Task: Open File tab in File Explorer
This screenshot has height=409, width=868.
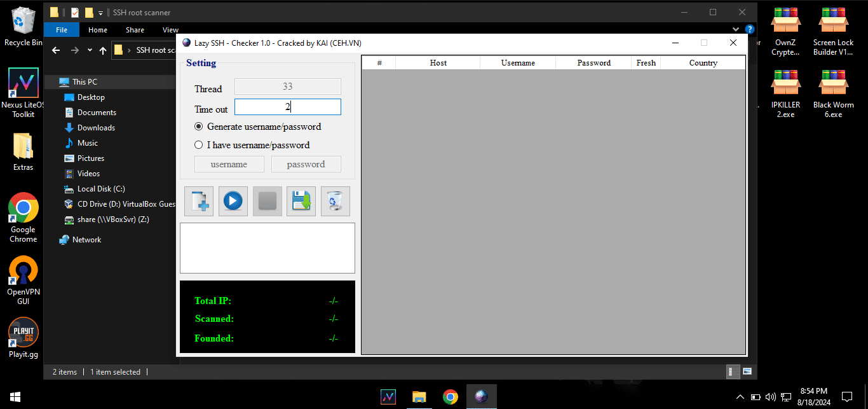Action: pos(62,30)
